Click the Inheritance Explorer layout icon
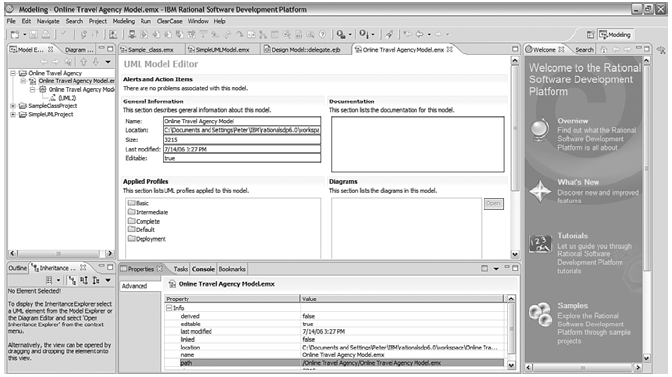 point(49,281)
